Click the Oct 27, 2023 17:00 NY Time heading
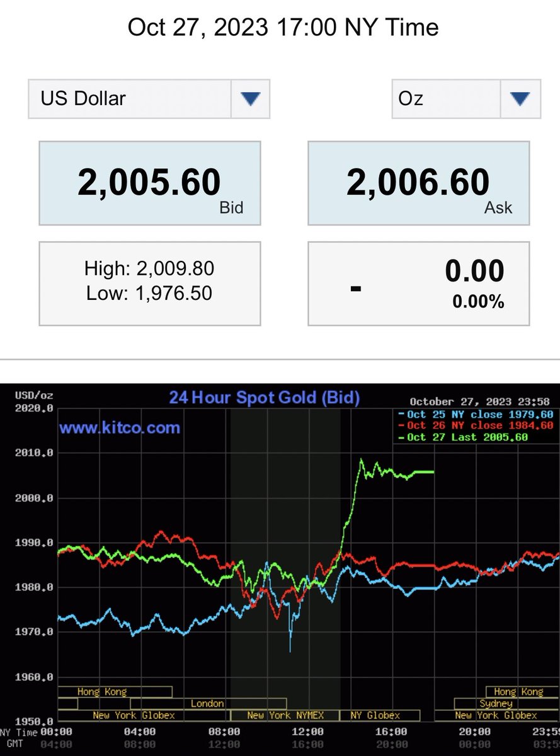 coord(283,28)
